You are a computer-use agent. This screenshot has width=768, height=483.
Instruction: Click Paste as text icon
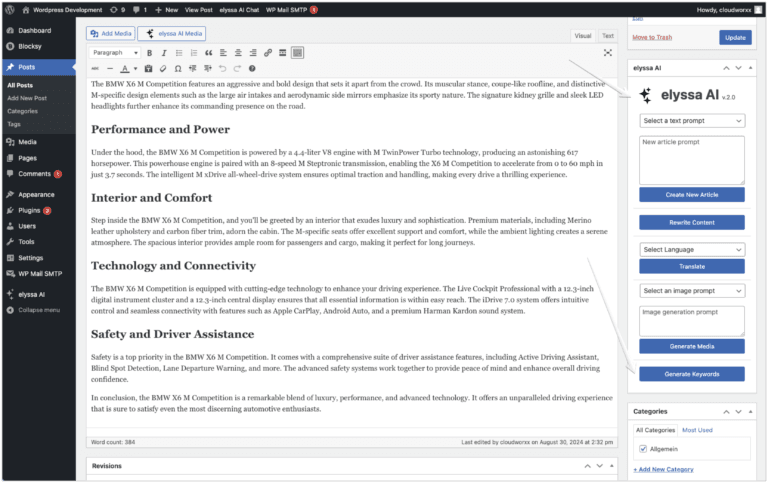coord(148,69)
